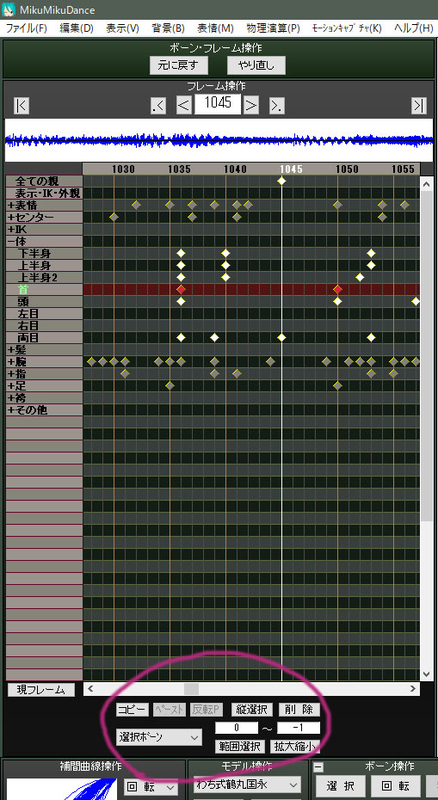Jump to last frame button
The image size is (438, 800).
[x=419, y=106]
